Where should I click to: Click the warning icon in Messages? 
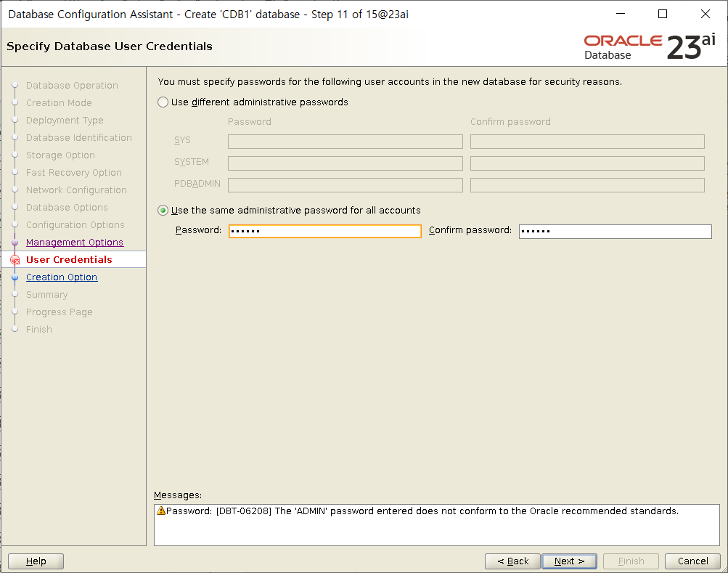pyautogui.click(x=161, y=511)
